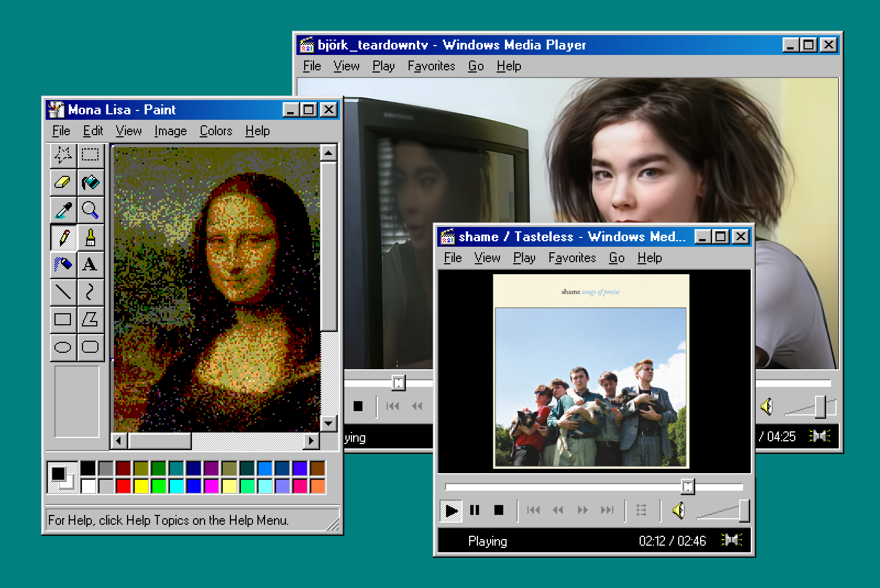Mute sound in the björk player

pos(767,407)
